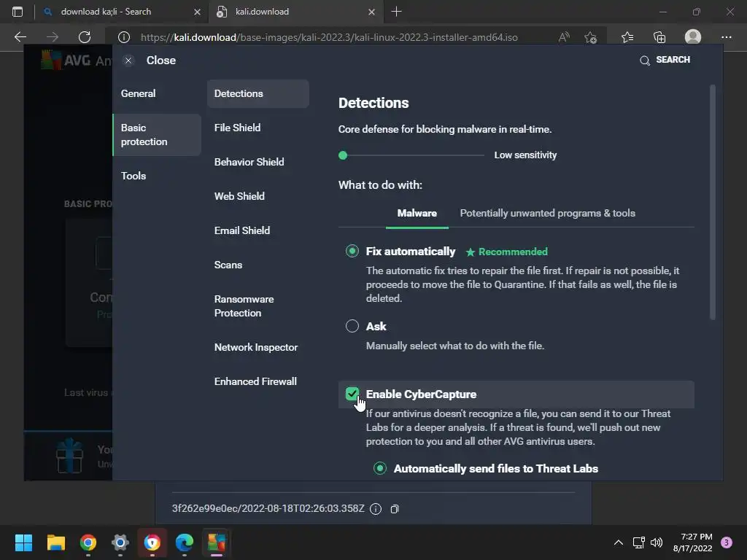This screenshot has height=560, width=747.
Task: Click the X icon next to Close
Action: pyautogui.click(x=128, y=61)
